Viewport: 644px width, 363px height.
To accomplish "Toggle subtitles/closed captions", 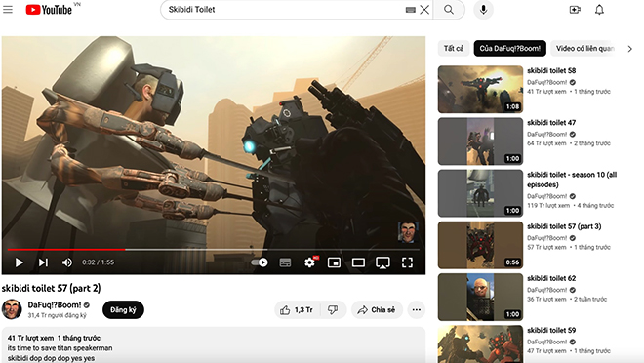I will 285,262.
